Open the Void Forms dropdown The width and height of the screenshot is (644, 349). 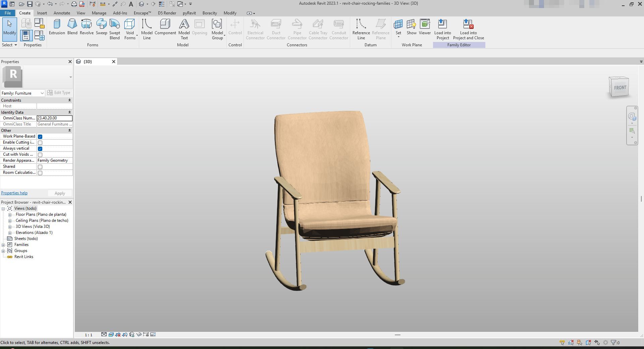coord(130,29)
